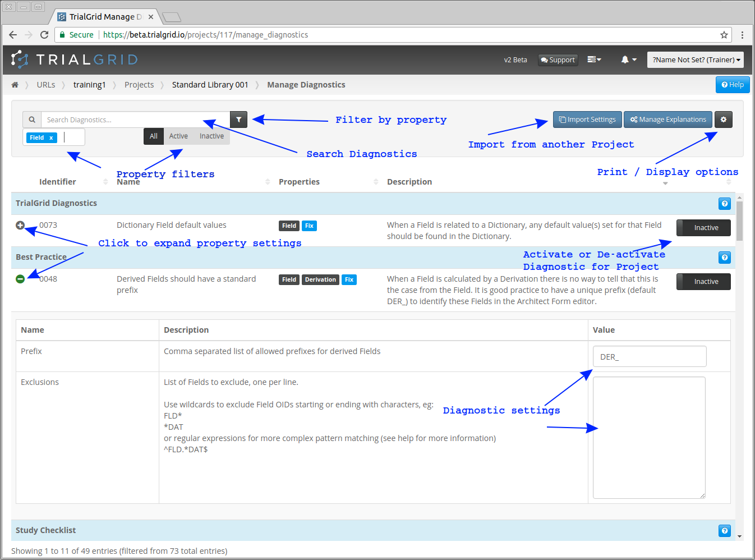755x560 pixels.
Task: Open help for Study Checklist group
Action: (725, 530)
